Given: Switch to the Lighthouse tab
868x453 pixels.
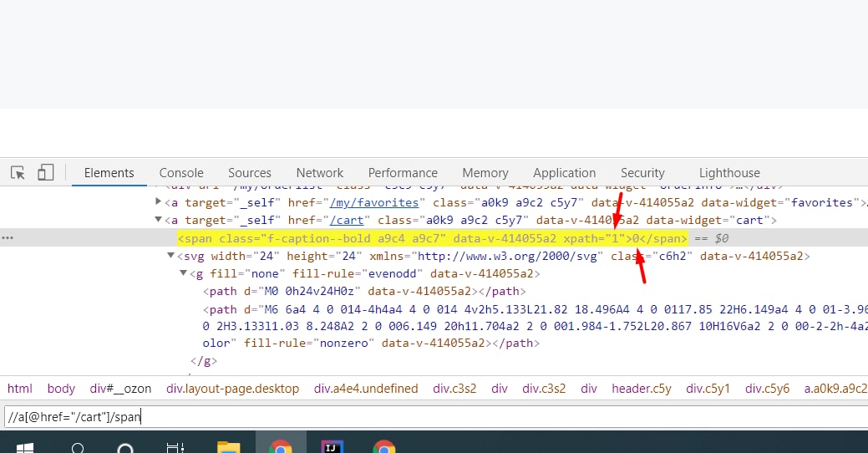Looking at the screenshot, I should pyautogui.click(x=729, y=173).
